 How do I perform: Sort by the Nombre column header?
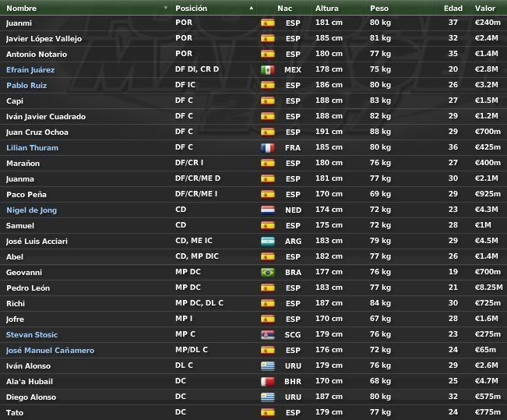pyautogui.click(x=21, y=8)
